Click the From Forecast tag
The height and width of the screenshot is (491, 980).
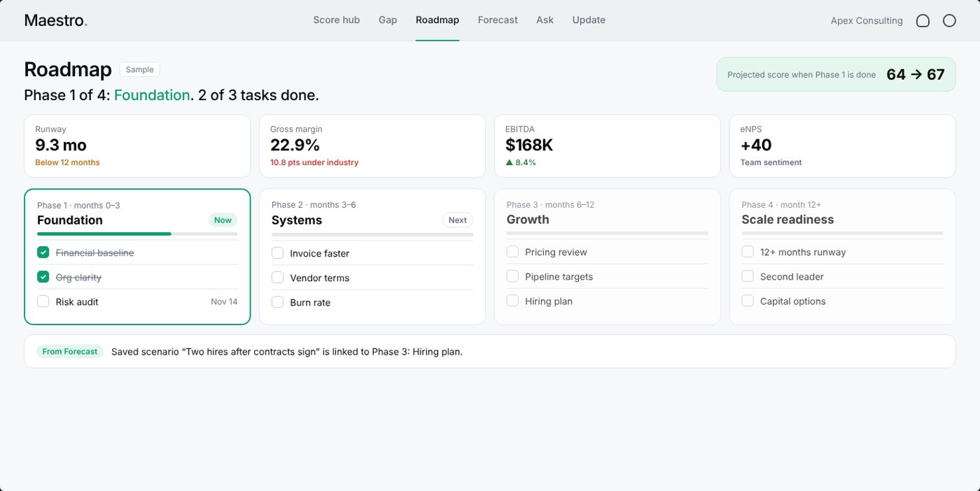[70, 351]
